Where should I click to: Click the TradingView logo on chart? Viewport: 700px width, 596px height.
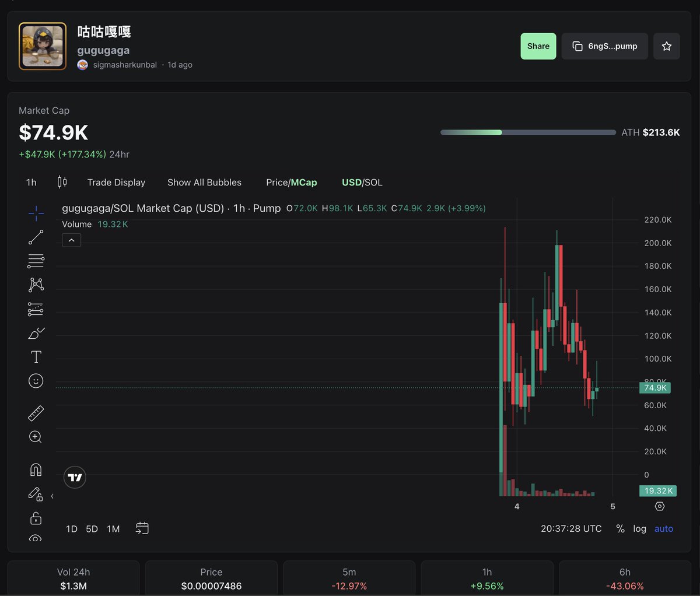pyautogui.click(x=75, y=478)
